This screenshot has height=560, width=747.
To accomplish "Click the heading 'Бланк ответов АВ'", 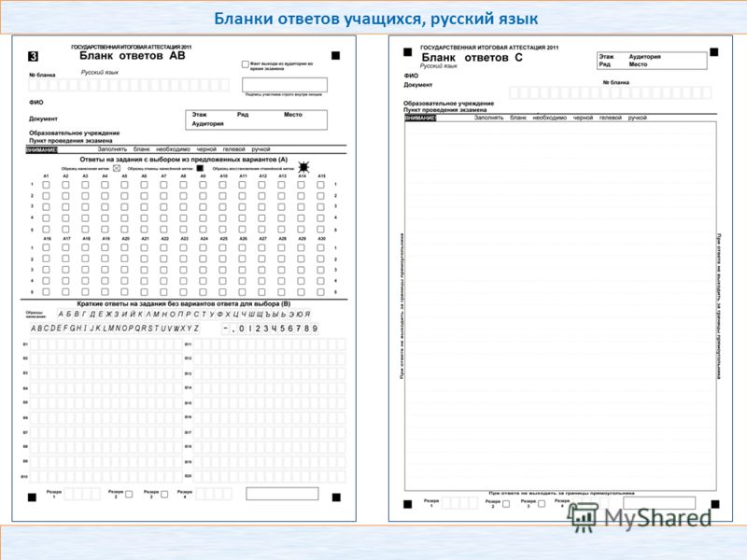I will [x=132, y=56].
